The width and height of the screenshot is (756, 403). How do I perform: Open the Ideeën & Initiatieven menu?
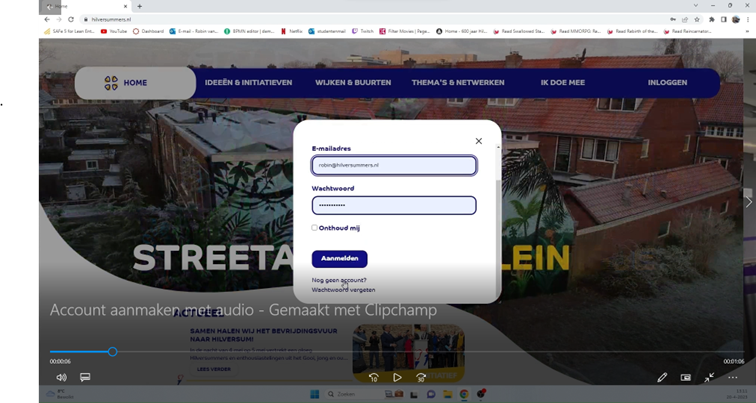click(248, 82)
